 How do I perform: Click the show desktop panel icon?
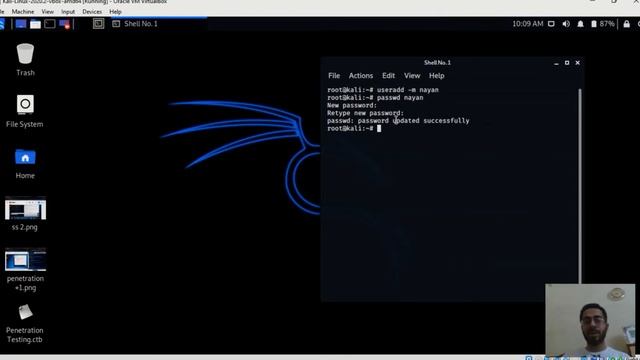coord(21,24)
